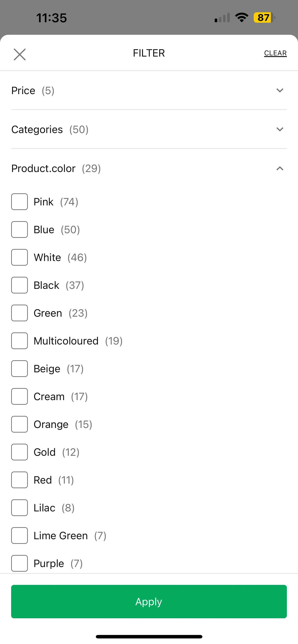This screenshot has height=644, width=298.
Task: Select the Beige checkbox
Action: 19,369
